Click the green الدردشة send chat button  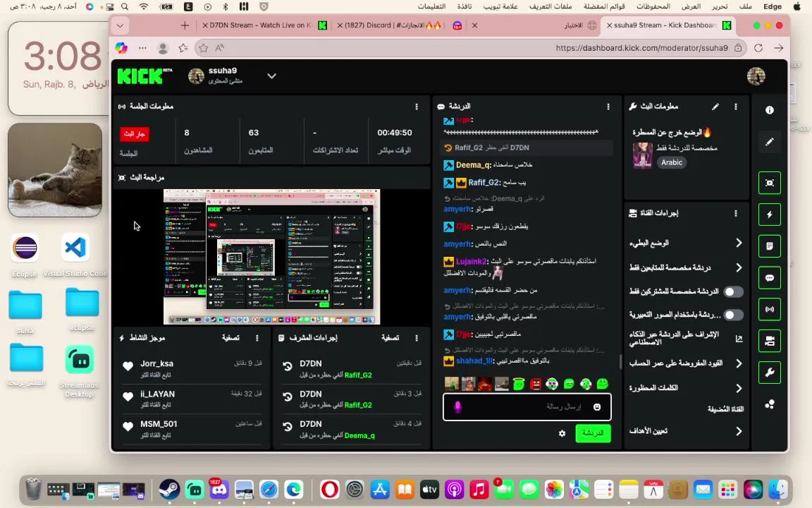tap(593, 433)
